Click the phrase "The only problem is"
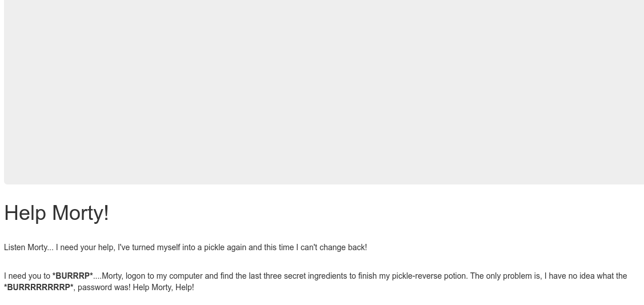The image size is (644, 305). coord(505,276)
